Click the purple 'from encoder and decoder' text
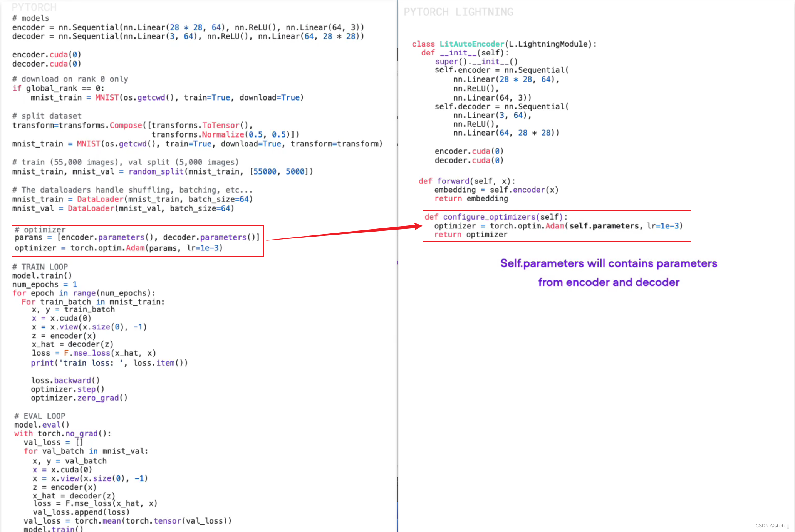 click(609, 282)
